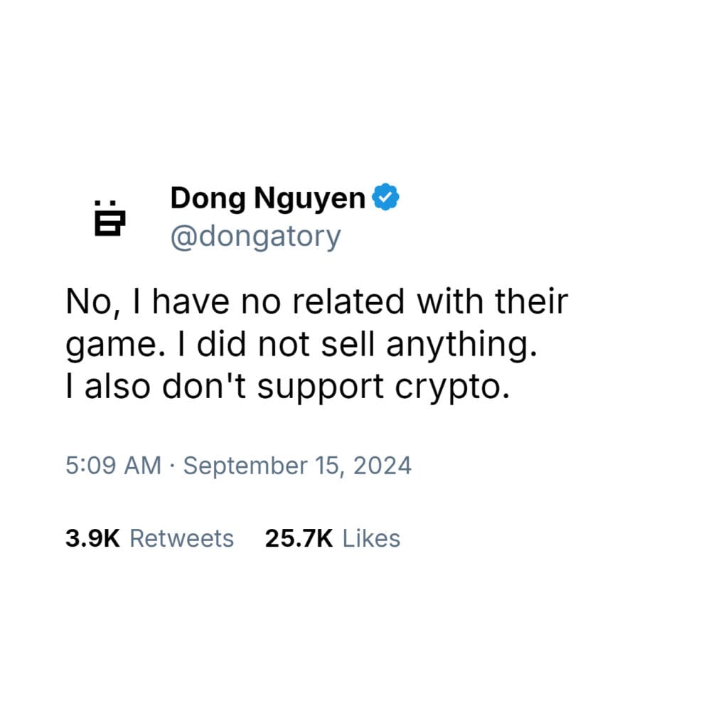Open Dong Nguyen's profile via display name

(x=267, y=199)
